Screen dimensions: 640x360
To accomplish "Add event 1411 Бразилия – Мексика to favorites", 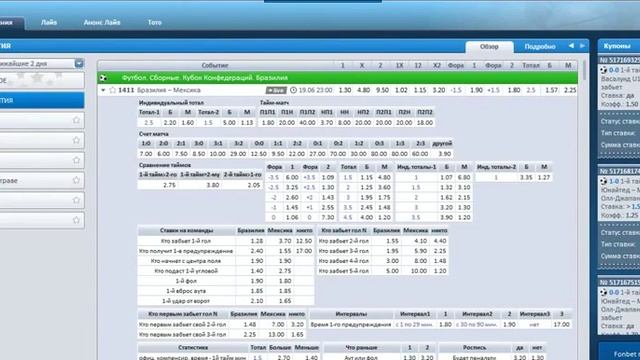I will tap(113, 90).
